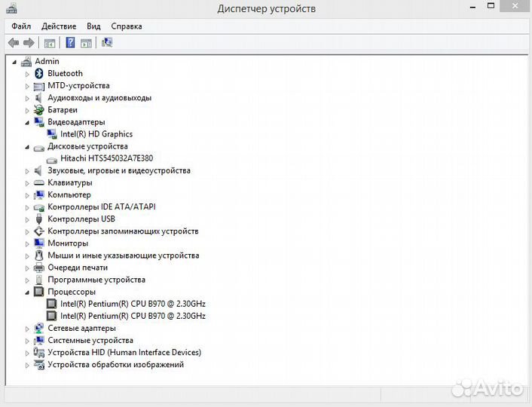The image size is (532, 407).
Task: Click the Мониторы monitor icon
Action: pyautogui.click(x=39, y=243)
